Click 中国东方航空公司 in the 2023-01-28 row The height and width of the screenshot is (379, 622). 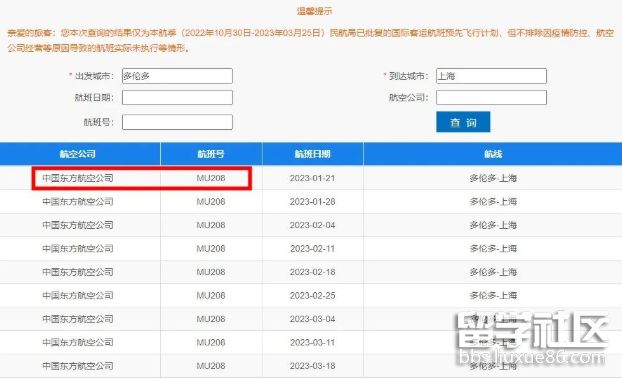tap(78, 202)
